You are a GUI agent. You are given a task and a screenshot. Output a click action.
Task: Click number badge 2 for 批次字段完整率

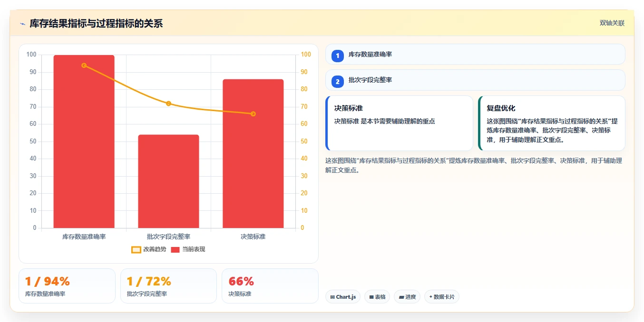338,82
